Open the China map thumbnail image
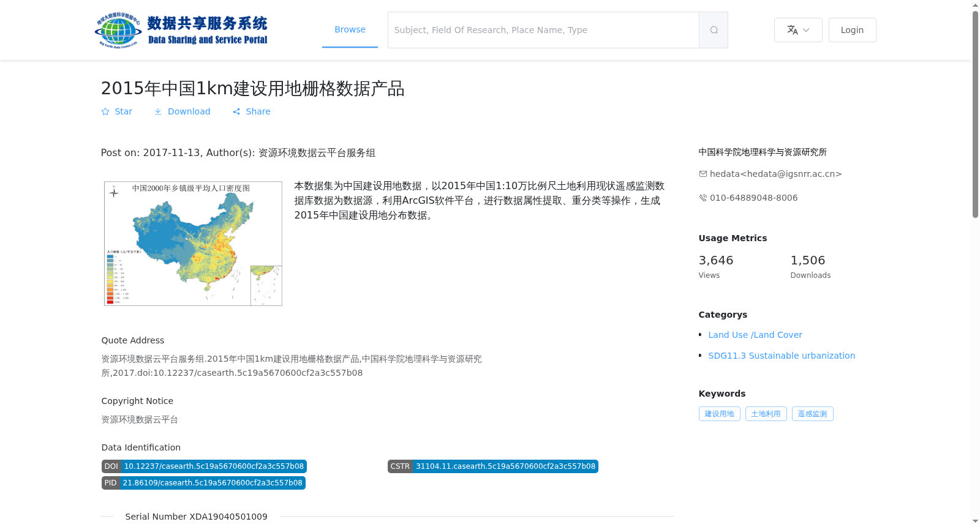 [x=193, y=244]
